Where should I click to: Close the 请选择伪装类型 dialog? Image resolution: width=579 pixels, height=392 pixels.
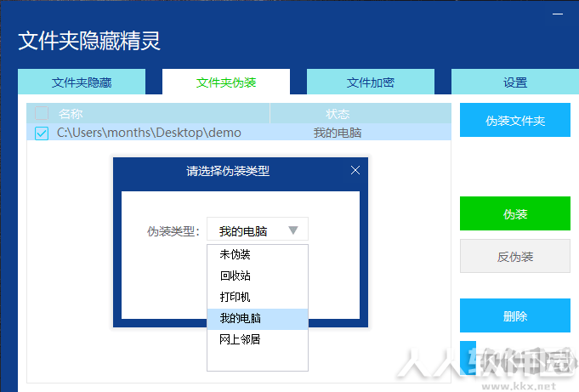(x=355, y=170)
